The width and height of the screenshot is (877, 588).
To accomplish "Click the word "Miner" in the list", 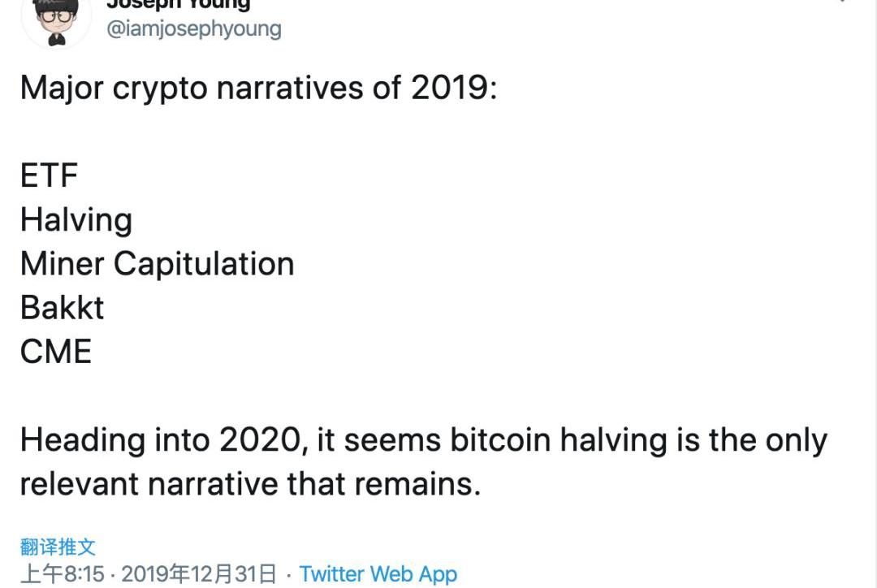I will 63,264.
